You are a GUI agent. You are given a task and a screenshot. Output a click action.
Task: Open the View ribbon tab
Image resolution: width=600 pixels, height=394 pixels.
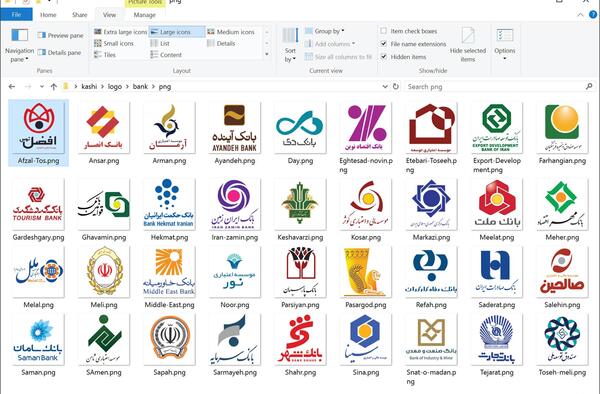(109, 15)
